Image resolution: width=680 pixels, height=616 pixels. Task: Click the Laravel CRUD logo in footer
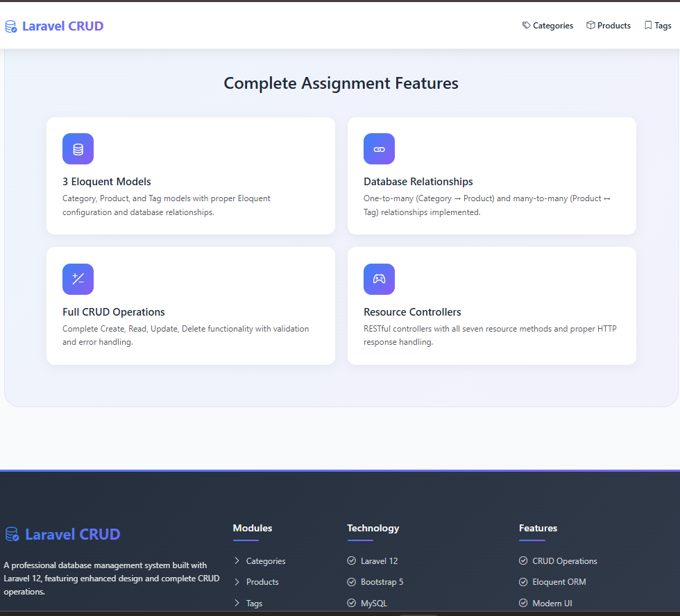pyautogui.click(x=62, y=534)
